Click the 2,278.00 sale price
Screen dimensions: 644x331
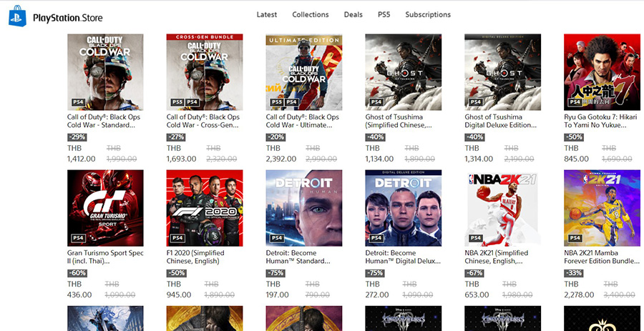pos(579,295)
